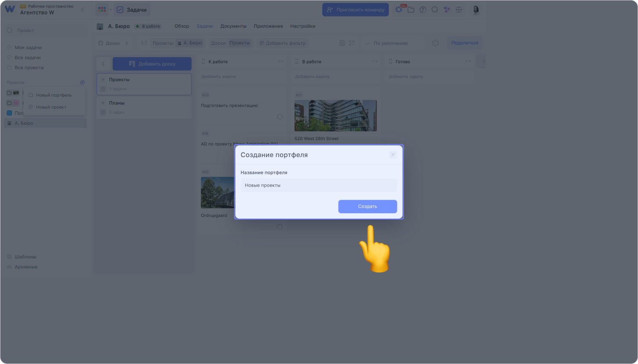The image size is (638, 364).
Task: Open the В работе status badge
Action: 148,26
